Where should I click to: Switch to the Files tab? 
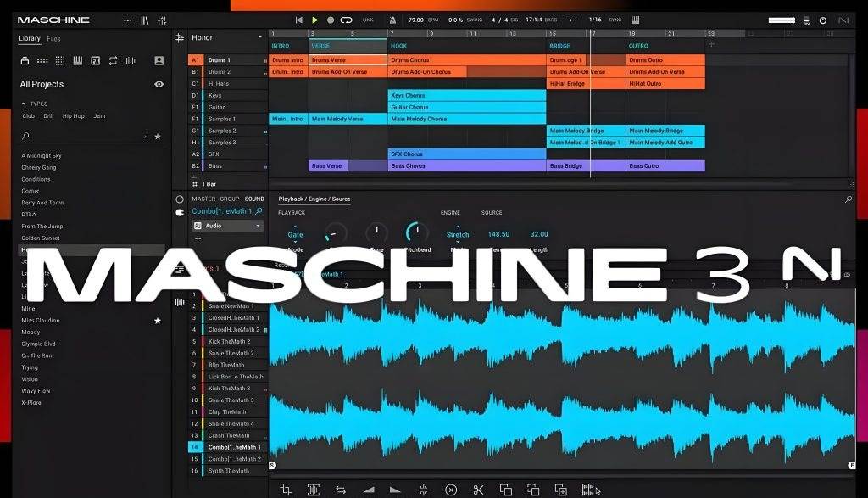pos(53,39)
